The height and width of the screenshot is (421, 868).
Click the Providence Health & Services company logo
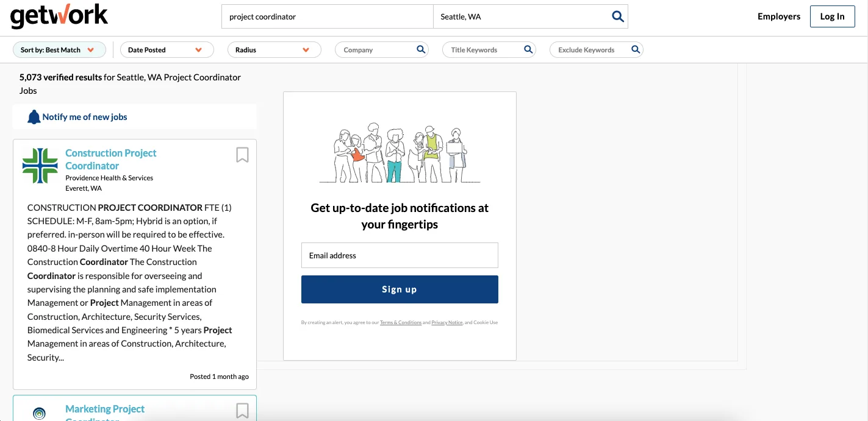40,165
